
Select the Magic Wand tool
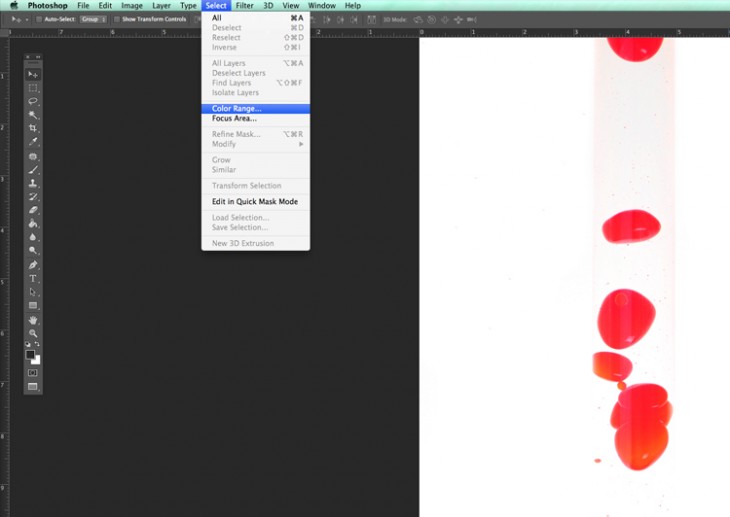click(33, 115)
